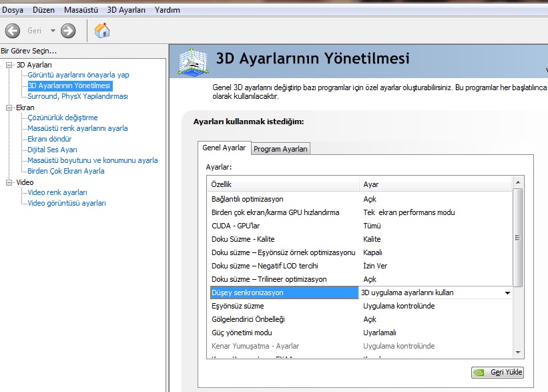Click the Tümü value for CUDA
This screenshot has height=392, width=548.
372,226
